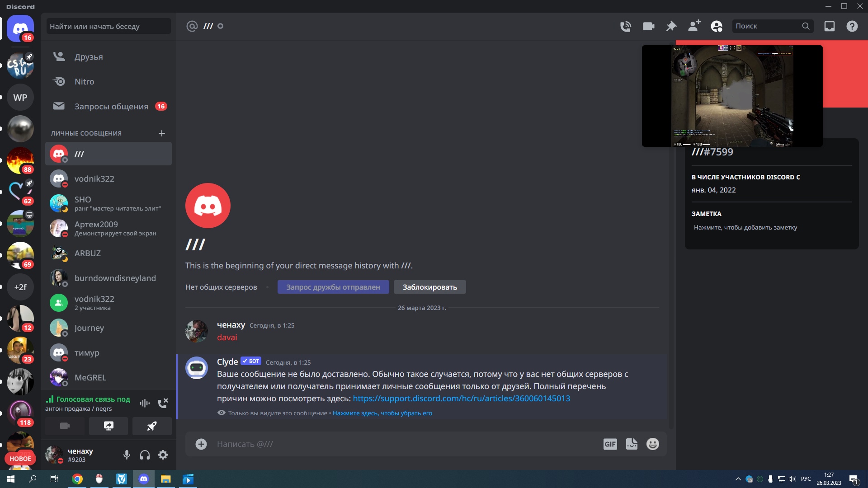Image resolution: width=868 pixels, height=488 pixels.
Task: Toggle camera in the voice panel
Action: pyautogui.click(x=65, y=426)
